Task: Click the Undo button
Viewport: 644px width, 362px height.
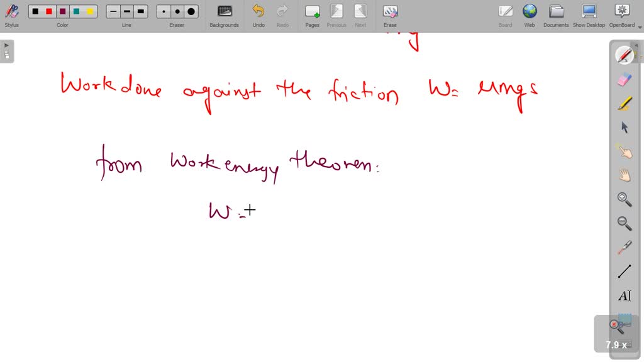Action: (258, 15)
